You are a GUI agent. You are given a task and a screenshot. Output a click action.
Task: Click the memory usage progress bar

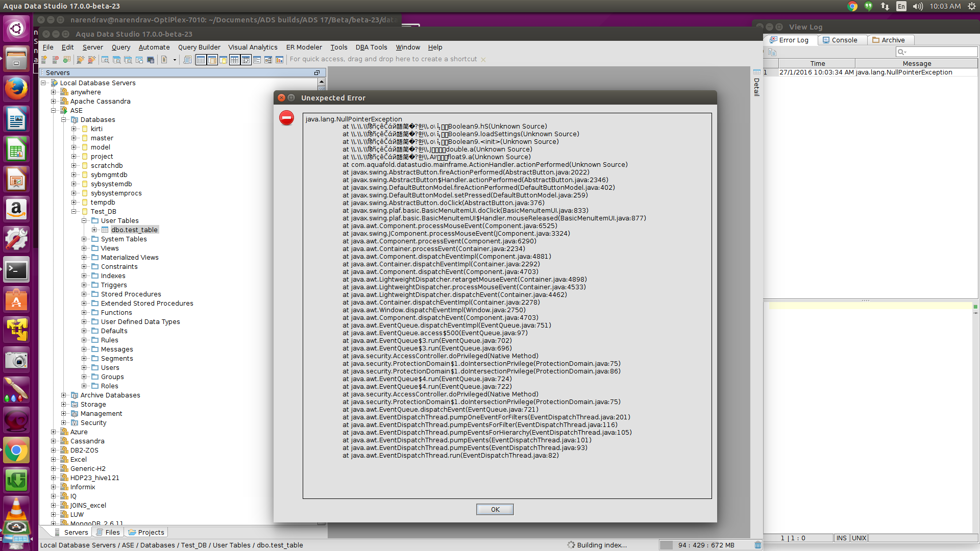coord(706,545)
